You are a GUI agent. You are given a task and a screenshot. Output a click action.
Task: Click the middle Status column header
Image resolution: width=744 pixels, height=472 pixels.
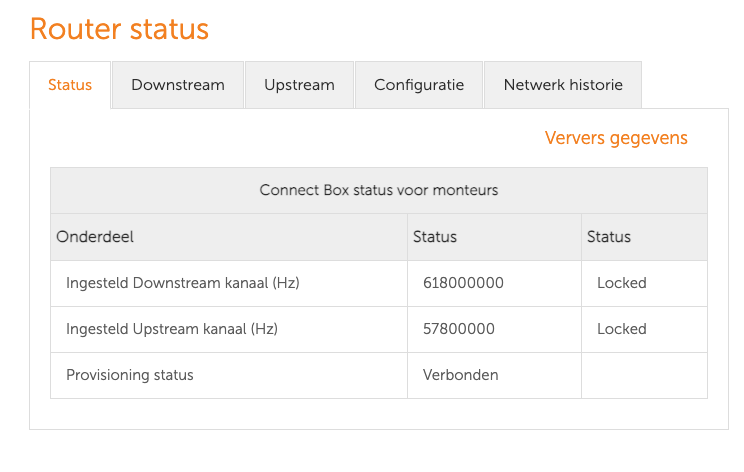point(435,237)
